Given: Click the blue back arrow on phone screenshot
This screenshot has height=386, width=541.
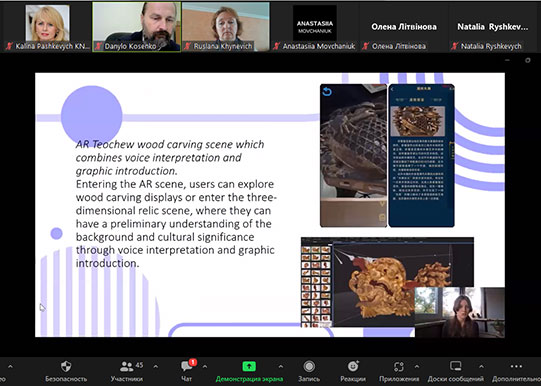Looking at the screenshot, I should [327, 91].
